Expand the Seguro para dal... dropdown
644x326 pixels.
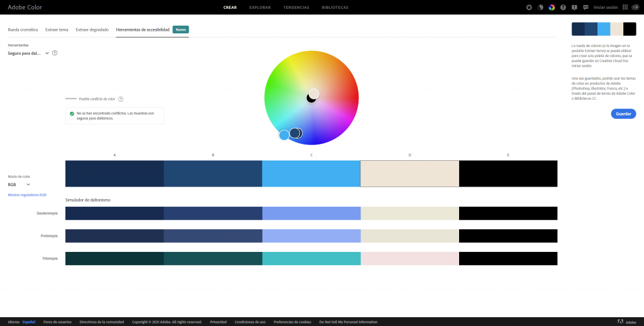[x=28, y=53]
